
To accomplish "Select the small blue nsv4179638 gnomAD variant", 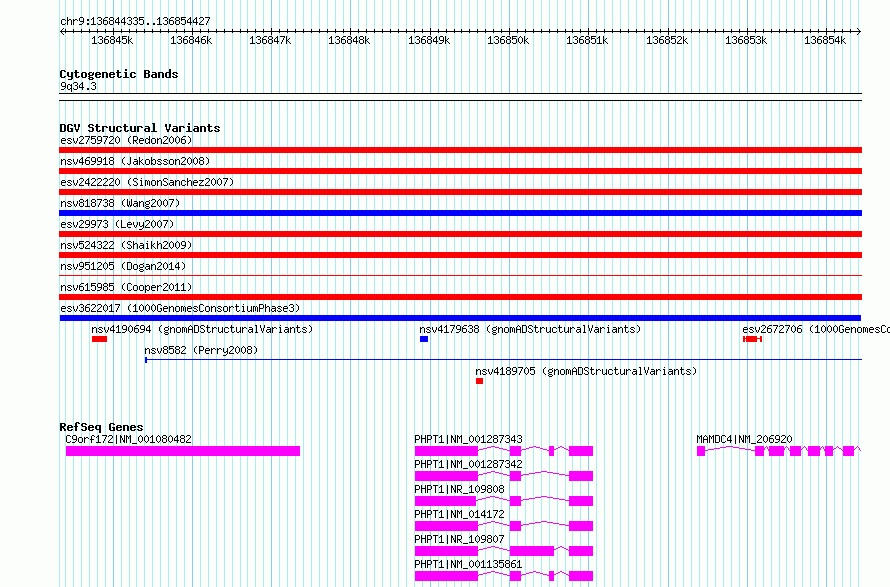I will pos(424,339).
